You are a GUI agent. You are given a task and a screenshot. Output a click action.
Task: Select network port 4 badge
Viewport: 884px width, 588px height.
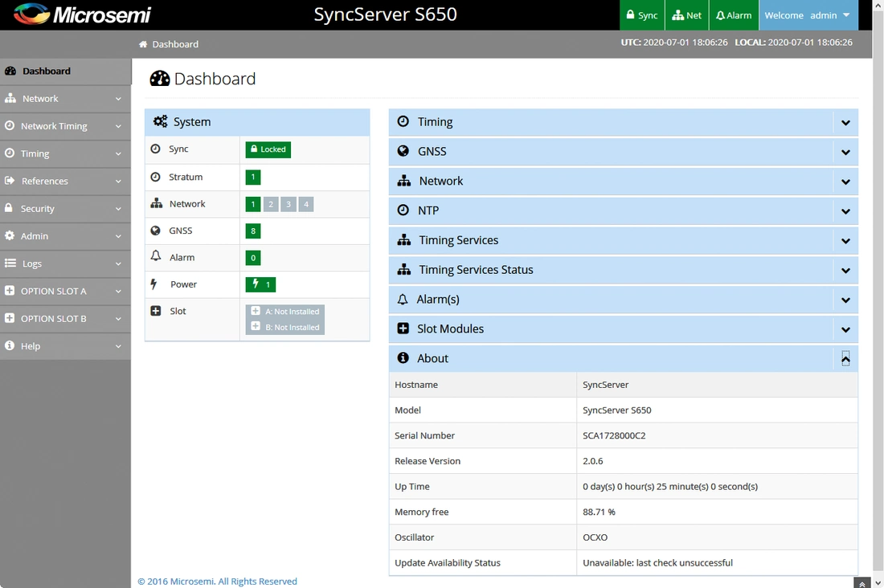(306, 204)
